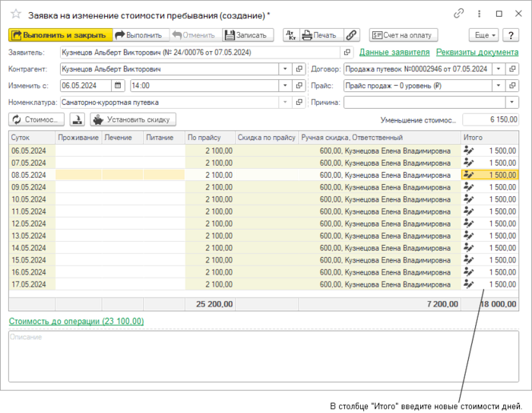The image size is (532, 413).
Task: Click the Стоимость до операции link
Action: point(76,322)
